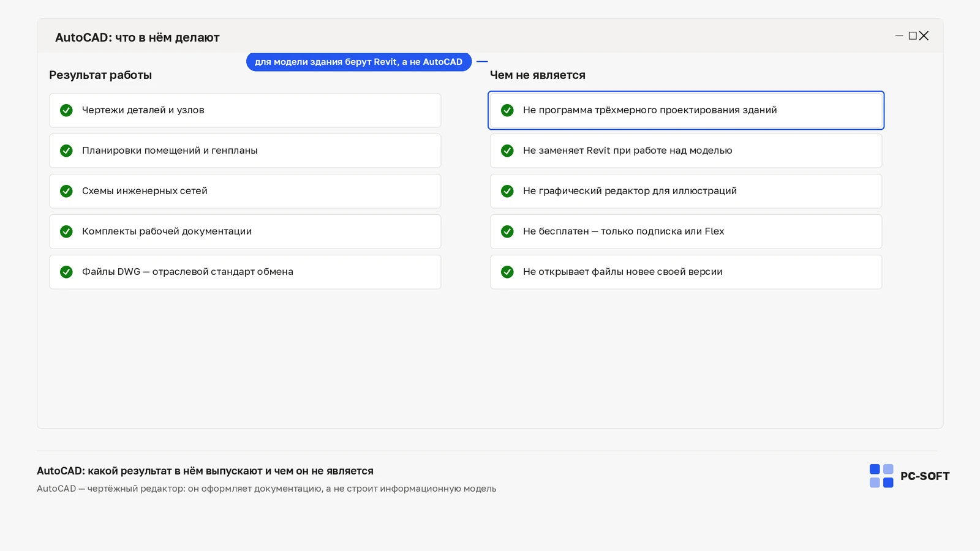Maximize the AutoCAD info window
The image size is (980, 551).
click(x=913, y=36)
